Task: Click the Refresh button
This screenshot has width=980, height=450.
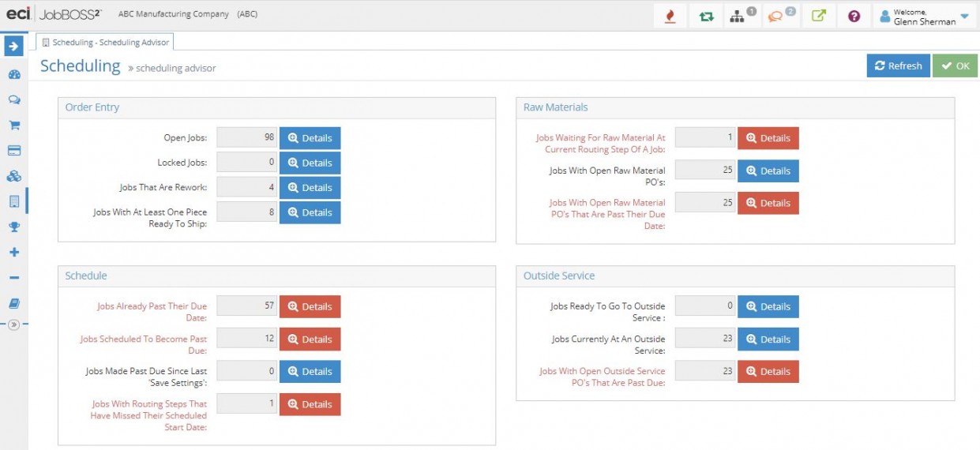Action: click(x=898, y=66)
